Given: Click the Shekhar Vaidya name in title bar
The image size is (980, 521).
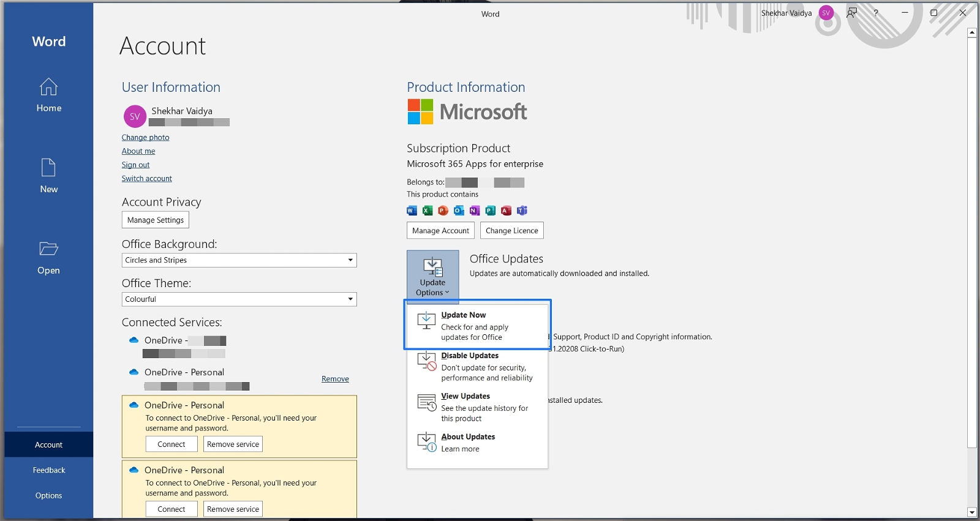Looking at the screenshot, I should coord(786,13).
